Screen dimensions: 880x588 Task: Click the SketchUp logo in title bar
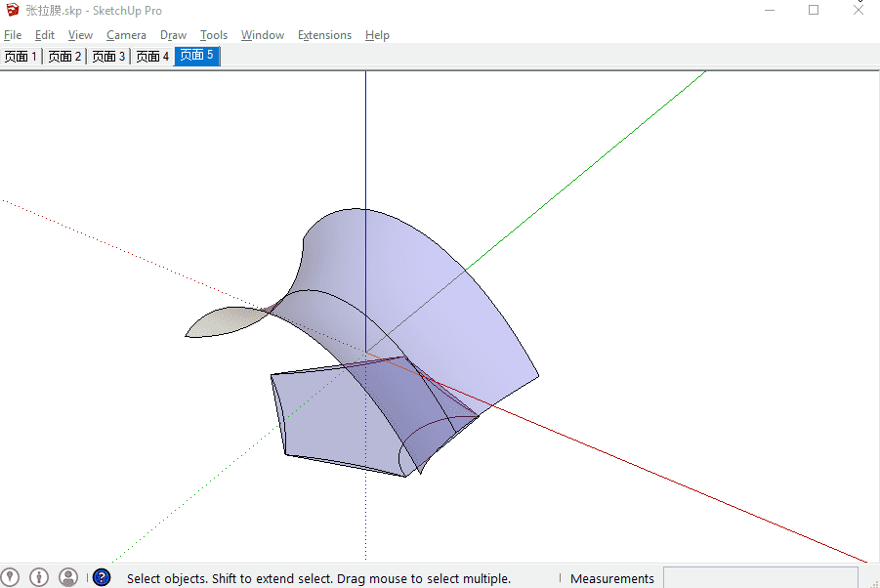point(13,10)
